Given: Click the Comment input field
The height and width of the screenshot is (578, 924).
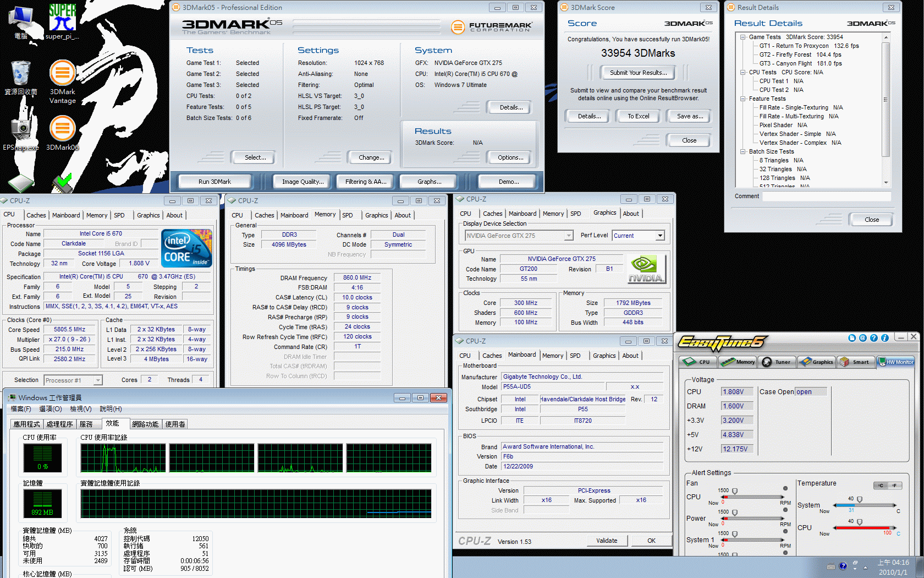Looking at the screenshot, I should (826, 197).
